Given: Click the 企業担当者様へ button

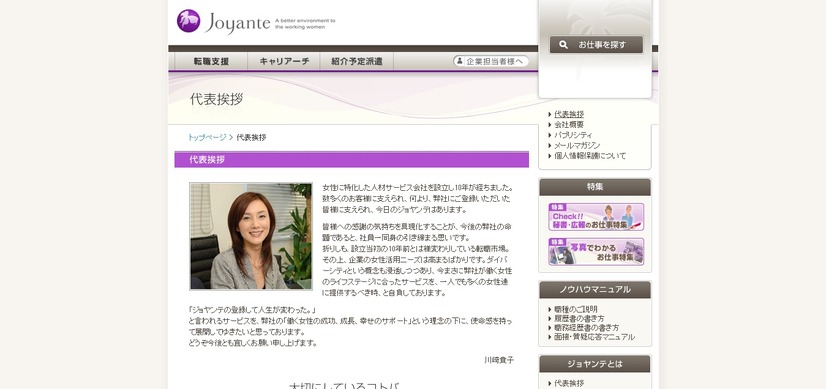Looking at the screenshot, I should pos(491,61).
